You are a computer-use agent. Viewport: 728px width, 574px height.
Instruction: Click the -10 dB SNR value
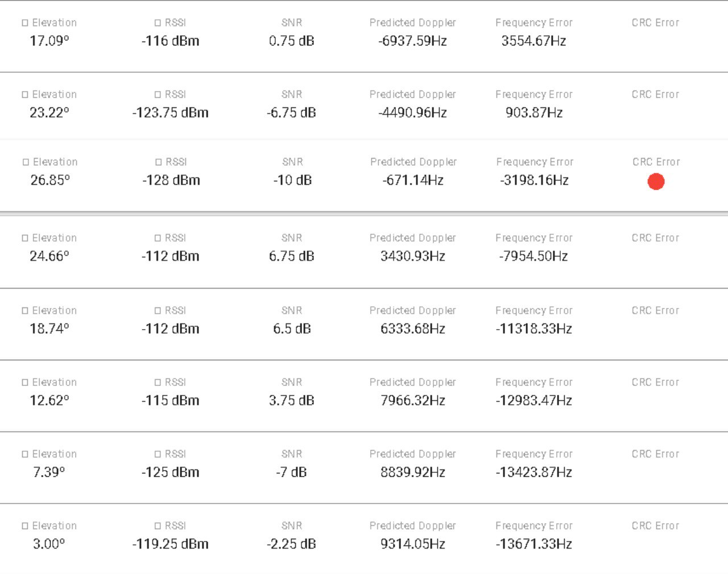[x=292, y=180]
